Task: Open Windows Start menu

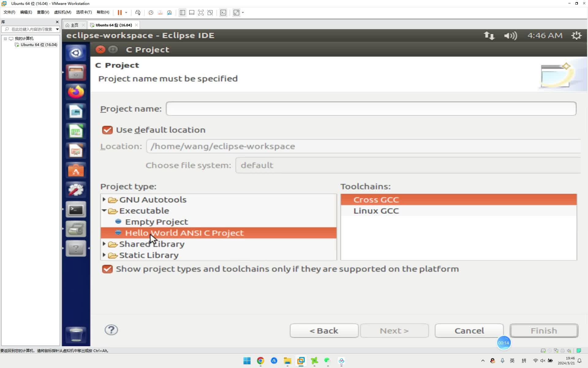Action: (247, 361)
